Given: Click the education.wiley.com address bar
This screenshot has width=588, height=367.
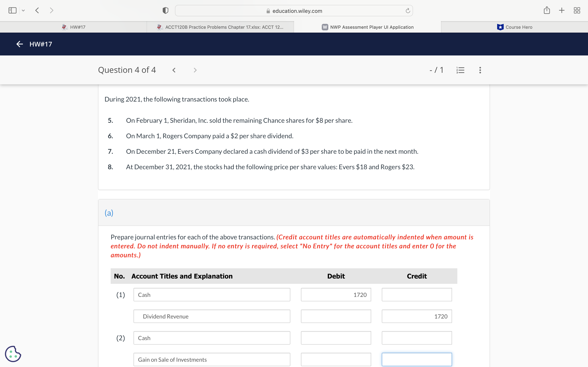Looking at the screenshot, I should pyautogui.click(x=294, y=11).
